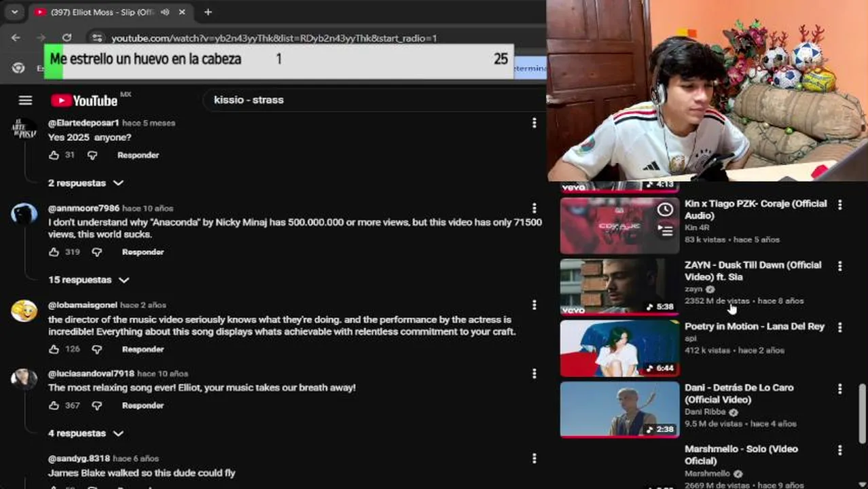
Task: Open the site information icon beside the URL
Action: click(x=97, y=38)
